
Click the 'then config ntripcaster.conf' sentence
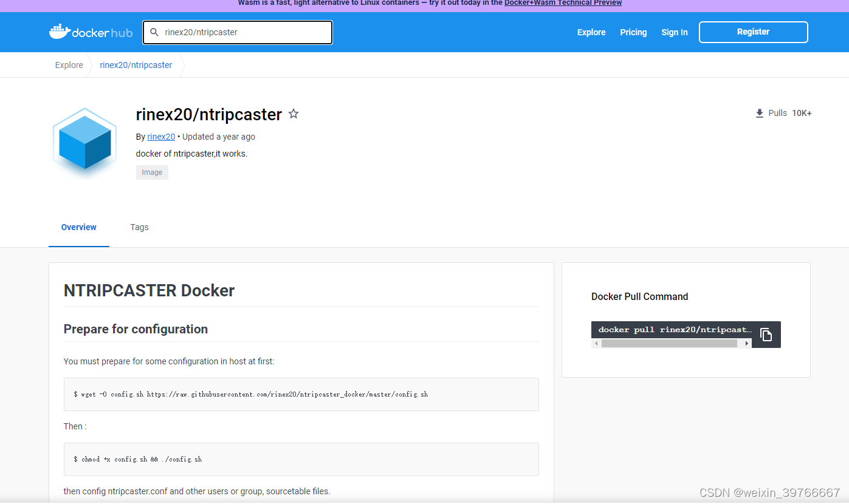click(197, 491)
